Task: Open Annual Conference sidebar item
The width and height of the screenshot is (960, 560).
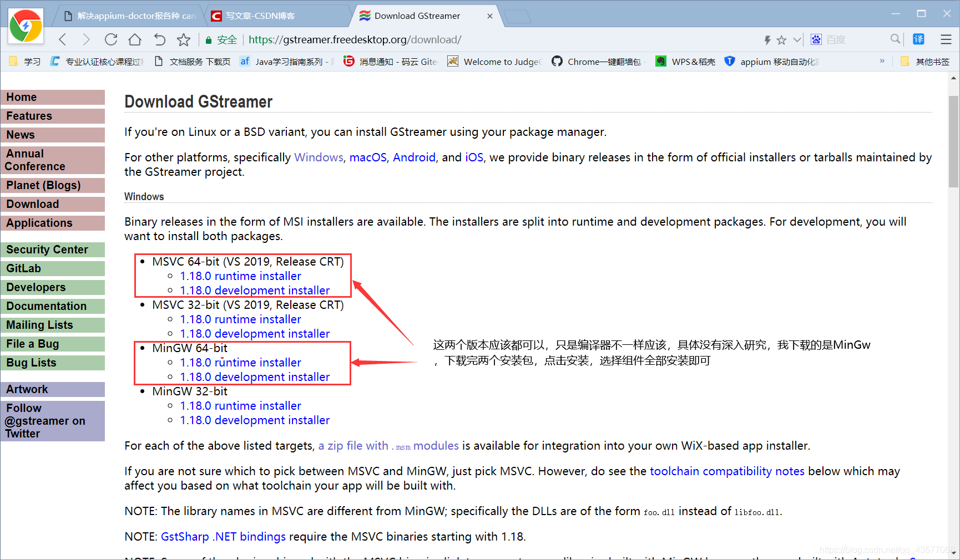Action: point(53,160)
